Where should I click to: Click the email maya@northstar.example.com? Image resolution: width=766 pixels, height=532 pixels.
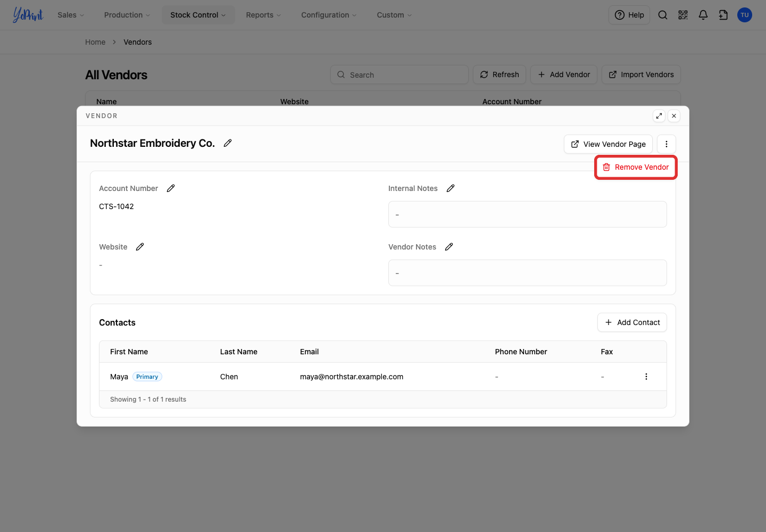[x=352, y=377]
